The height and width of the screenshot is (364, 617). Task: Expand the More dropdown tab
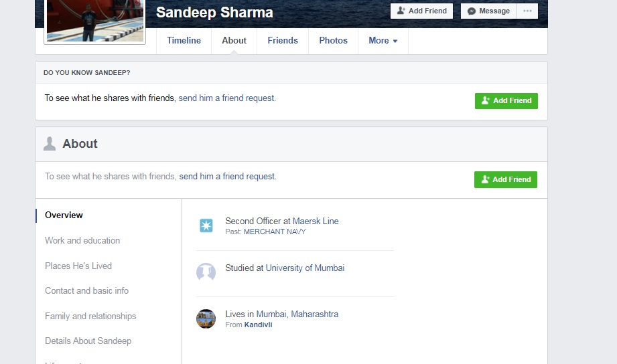tap(383, 41)
